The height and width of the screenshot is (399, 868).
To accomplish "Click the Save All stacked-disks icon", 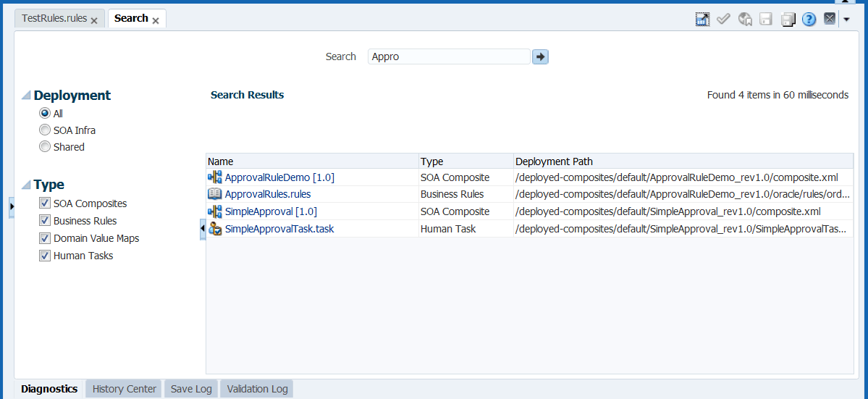I will pos(788,20).
